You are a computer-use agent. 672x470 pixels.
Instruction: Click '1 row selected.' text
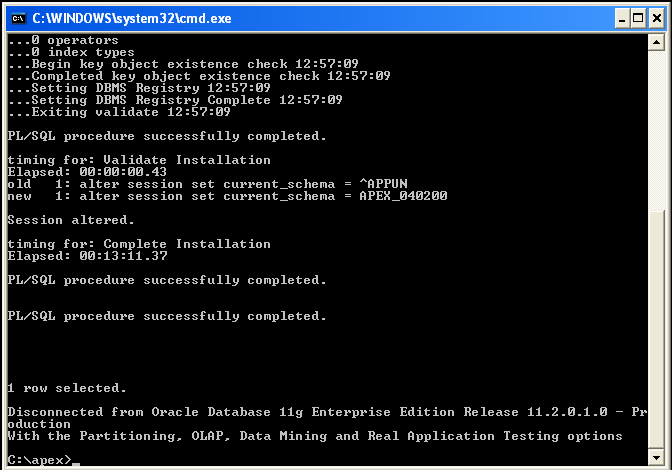(x=67, y=388)
